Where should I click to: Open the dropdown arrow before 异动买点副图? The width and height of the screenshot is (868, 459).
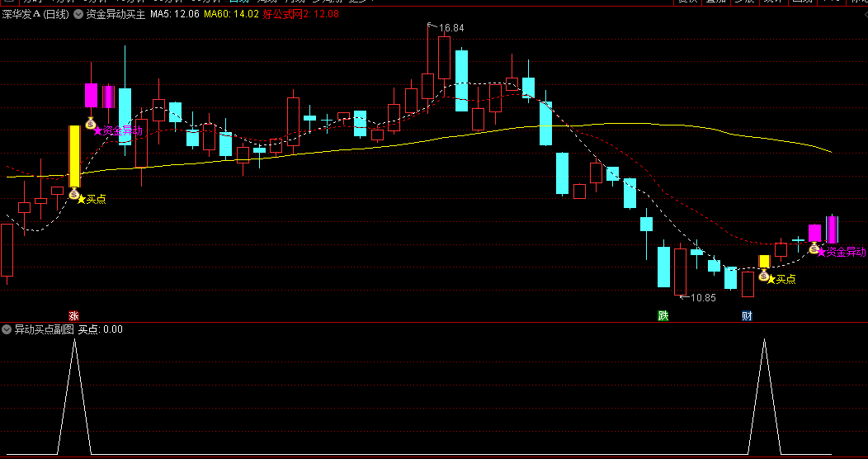(x=7, y=329)
